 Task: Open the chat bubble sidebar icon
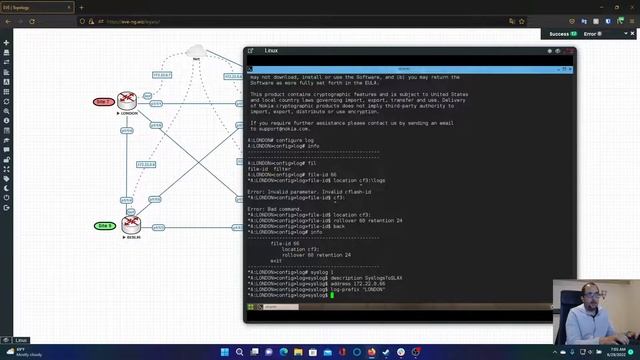pyautogui.click(x=6, y=150)
